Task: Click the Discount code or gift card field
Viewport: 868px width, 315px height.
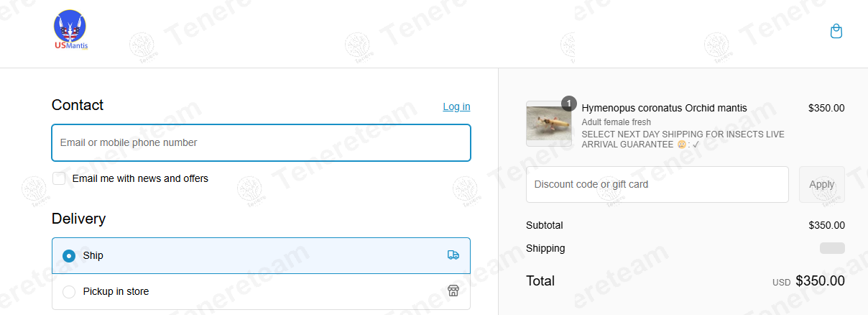Action: 657,184
